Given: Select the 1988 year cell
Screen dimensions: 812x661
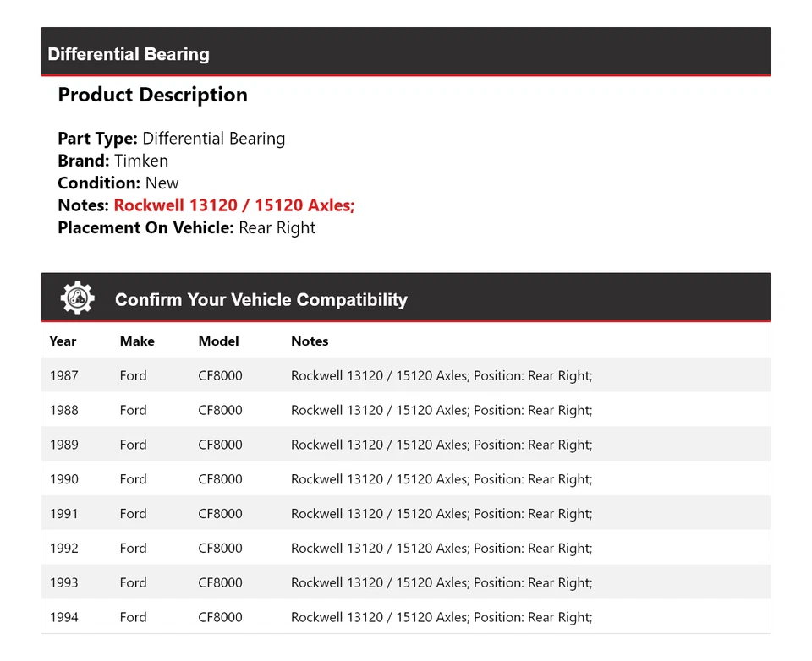Looking at the screenshot, I should tap(63, 410).
